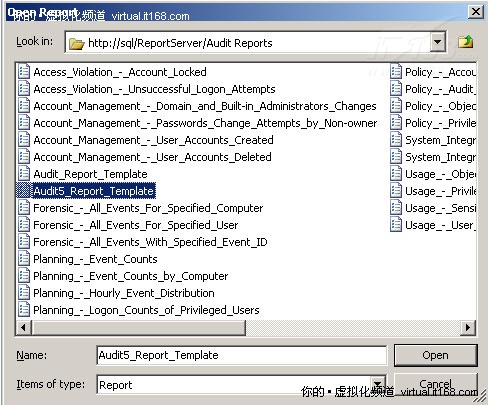Click the Planning_-_Event_Counts report icon

coord(24,259)
